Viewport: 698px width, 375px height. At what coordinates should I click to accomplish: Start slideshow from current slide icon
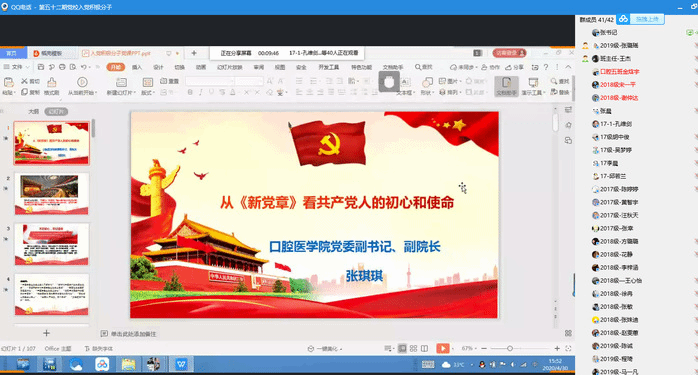tap(82, 82)
